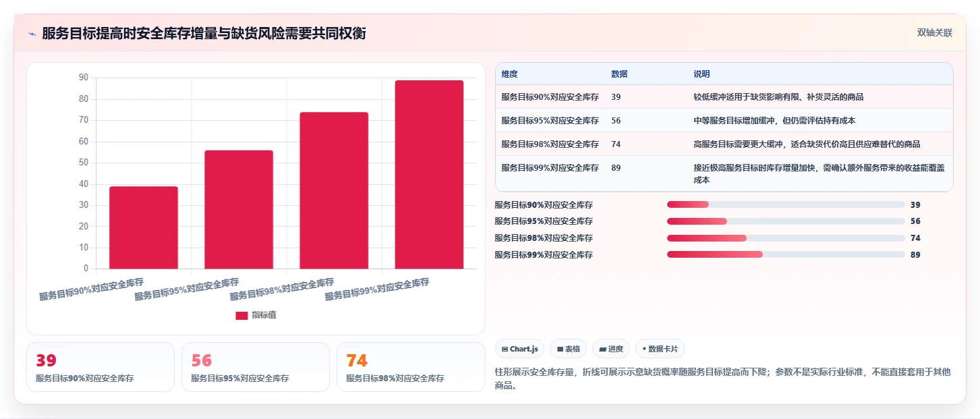Click description 较低缓冲适用于缺货影响有限

778,97
